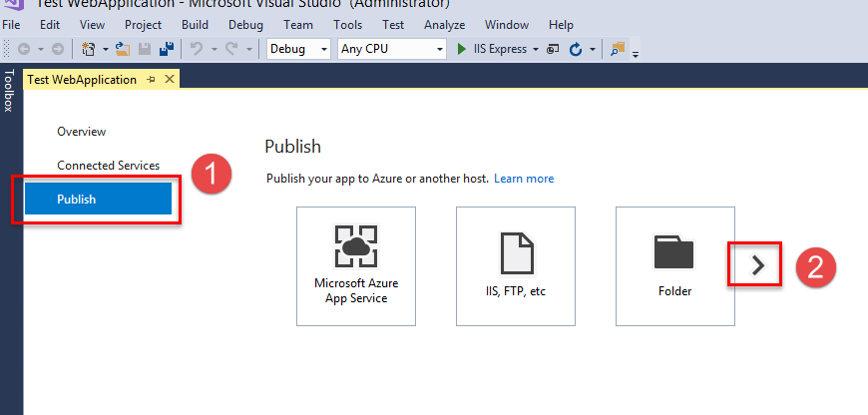The height and width of the screenshot is (415, 868).
Task: Open the Analyze menu
Action: point(445,25)
